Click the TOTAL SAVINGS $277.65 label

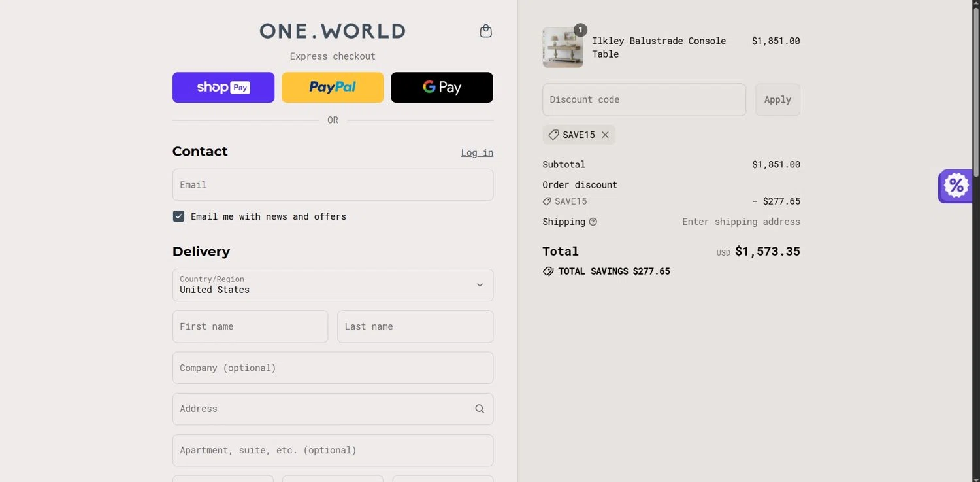pyautogui.click(x=614, y=271)
